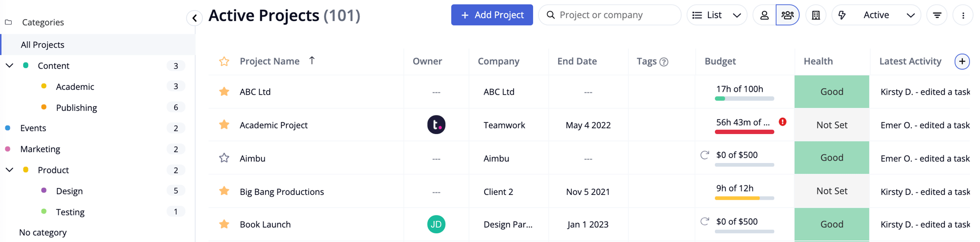
Task: Click the Big Bang Productions budget bar
Action: click(744, 198)
